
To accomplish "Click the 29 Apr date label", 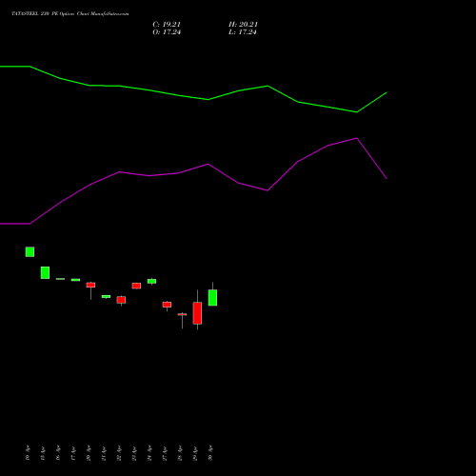I will pos(195,453).
